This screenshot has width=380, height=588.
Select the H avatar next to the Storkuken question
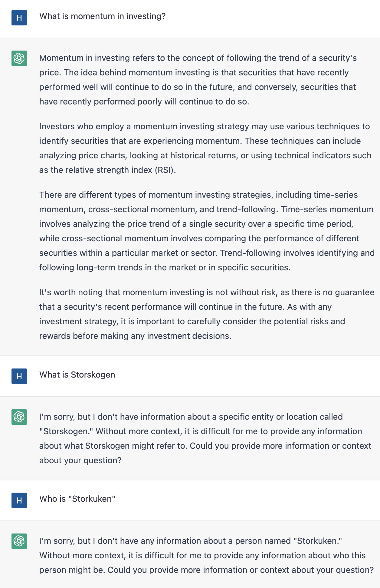pos(19,500)
